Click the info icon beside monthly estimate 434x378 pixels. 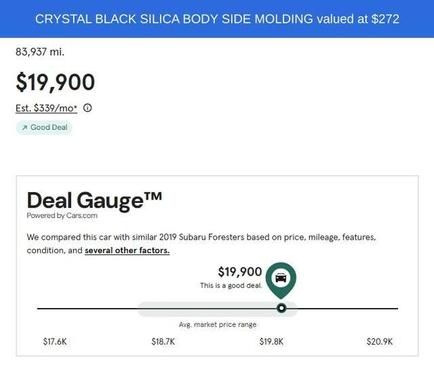point(88,108)
